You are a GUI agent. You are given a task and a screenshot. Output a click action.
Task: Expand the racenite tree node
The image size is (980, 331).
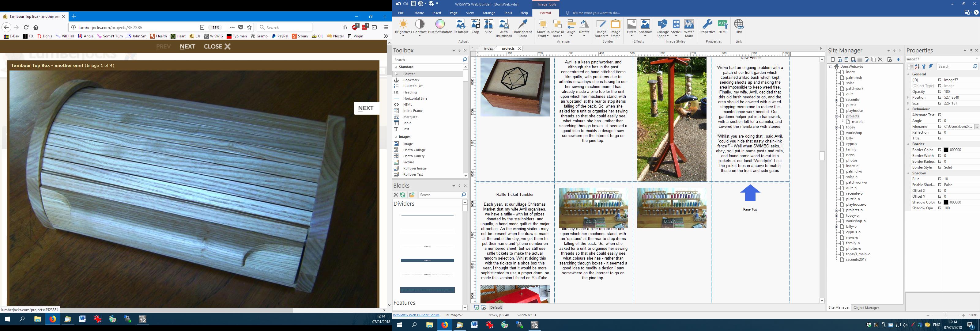coord(837,100)
